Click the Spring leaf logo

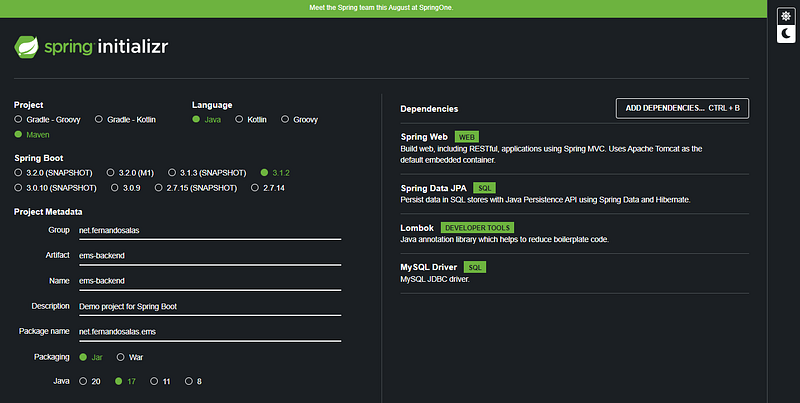point(26,47)
